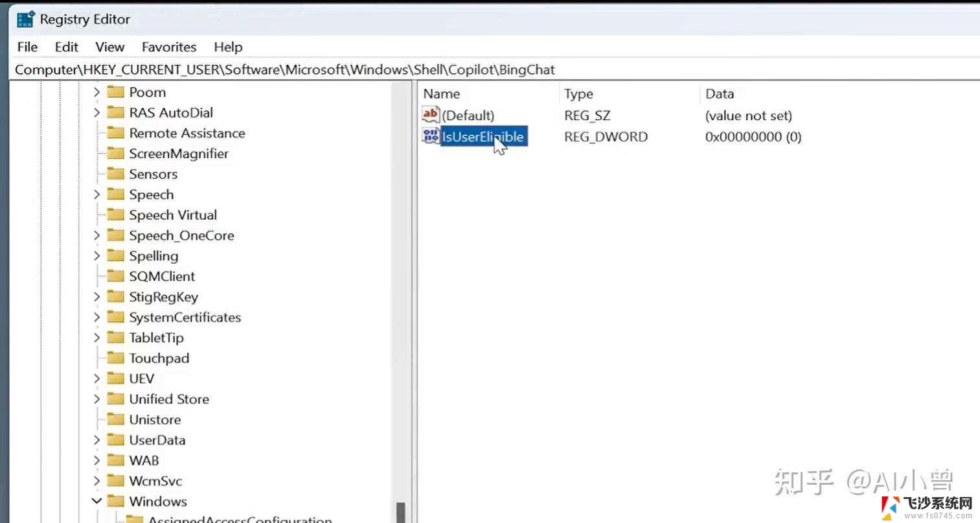980x523 pixels.
Task: Select the Sensors key label
Action: coord(153,174)
